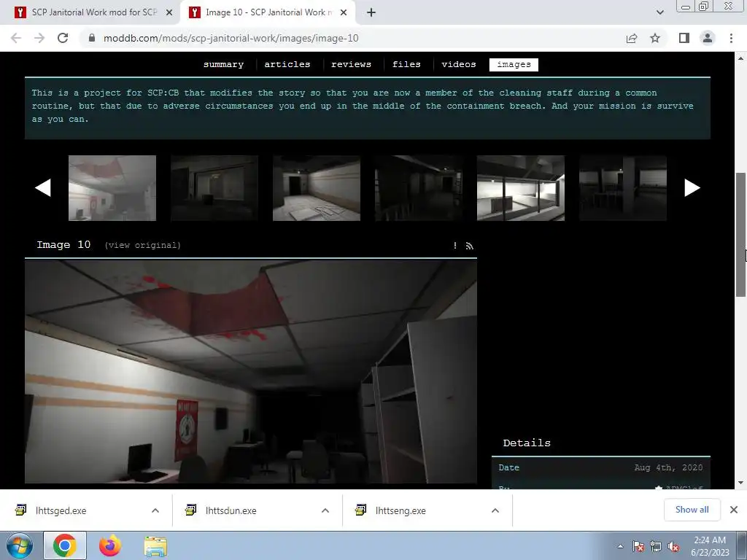Open downloaded lhttsged.exe
Image resolution: width=747 pixels, height=560 pixels.
pos(61,510)
